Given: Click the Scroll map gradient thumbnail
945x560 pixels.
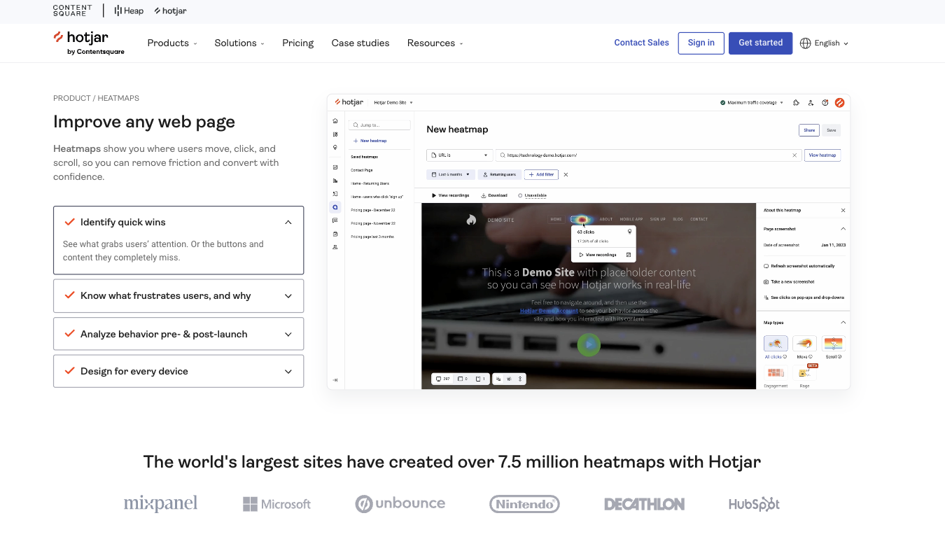Looking at the screenshot, I should coord(833,344).
